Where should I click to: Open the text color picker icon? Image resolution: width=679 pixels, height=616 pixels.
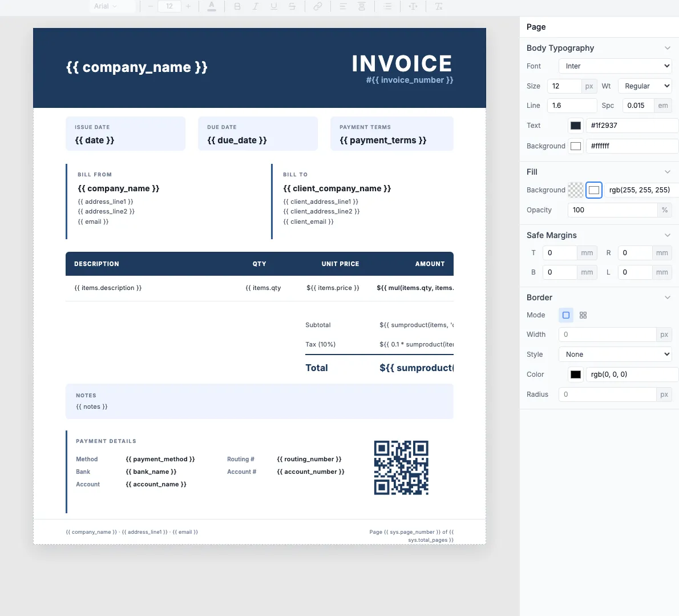(x=212, y=6)
